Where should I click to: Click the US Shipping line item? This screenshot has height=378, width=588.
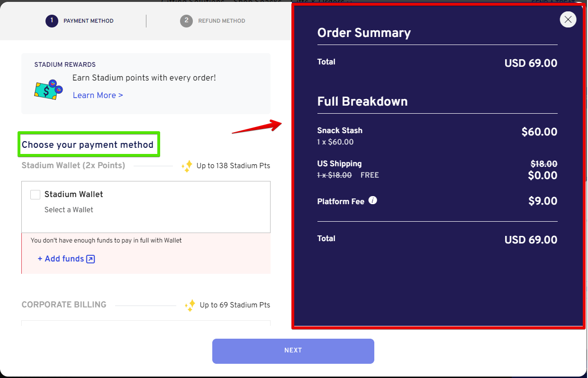(x=437, y=170)
